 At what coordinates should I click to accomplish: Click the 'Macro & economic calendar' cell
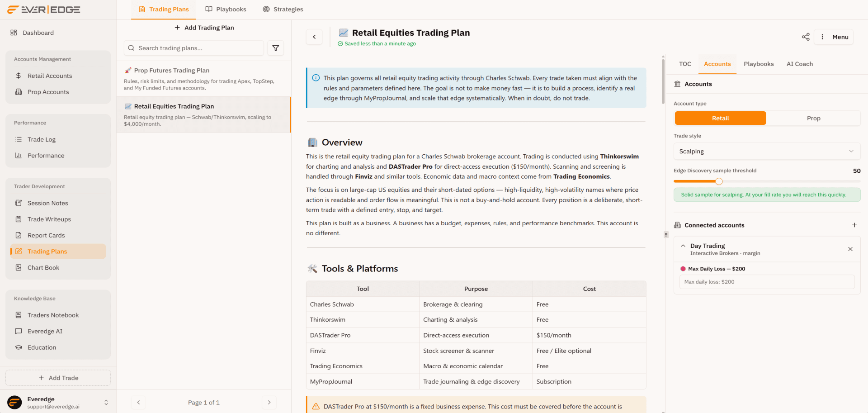click(476, 366)
